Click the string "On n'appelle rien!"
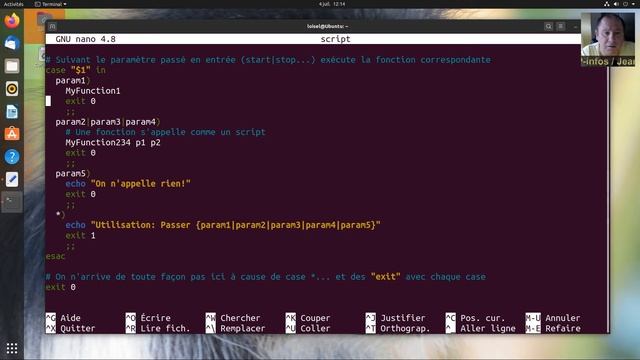The width and height of the screenshot is (640, 360). 140,184
